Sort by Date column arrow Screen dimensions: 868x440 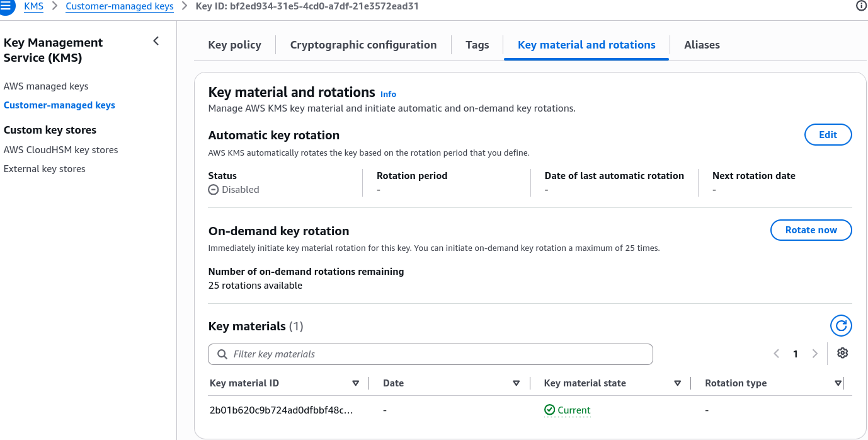(x=517, y=383)
